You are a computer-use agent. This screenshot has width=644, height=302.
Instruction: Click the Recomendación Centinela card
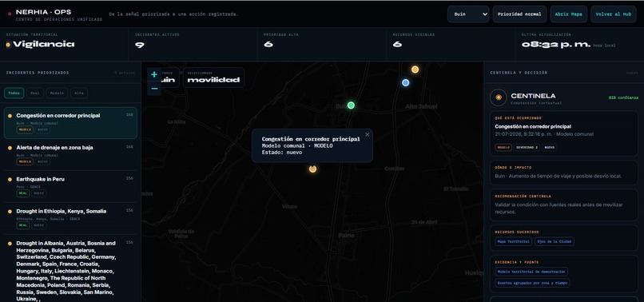tap(564, 205)
